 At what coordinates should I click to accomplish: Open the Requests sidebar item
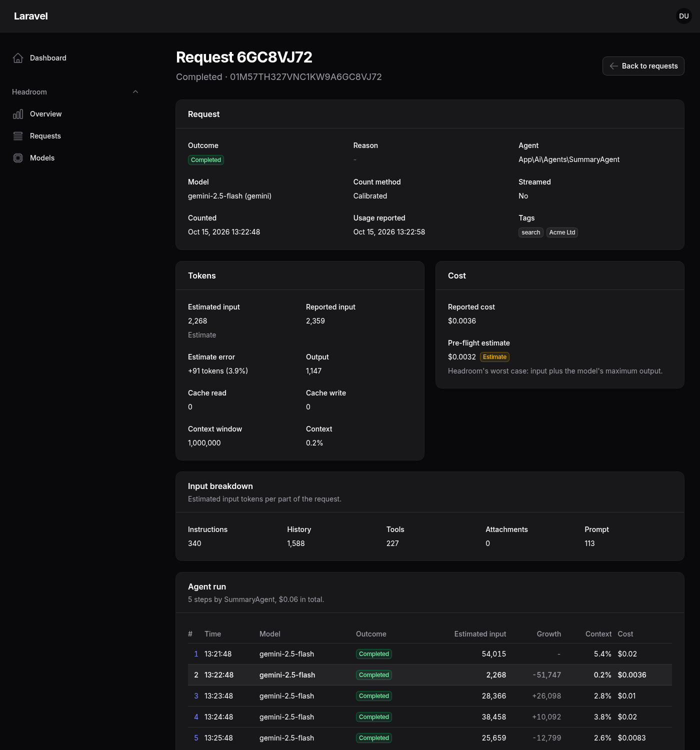pyautogui.click(x=75, y=136)
